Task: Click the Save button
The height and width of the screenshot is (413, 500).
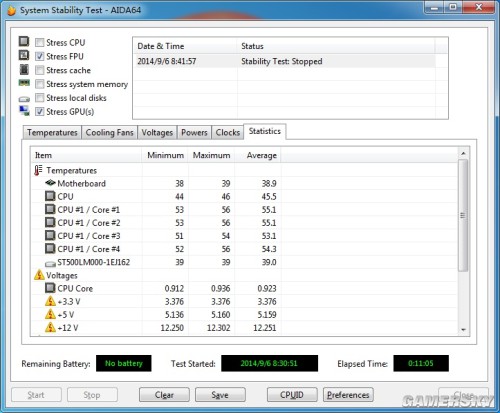Action: coord(220,395)
